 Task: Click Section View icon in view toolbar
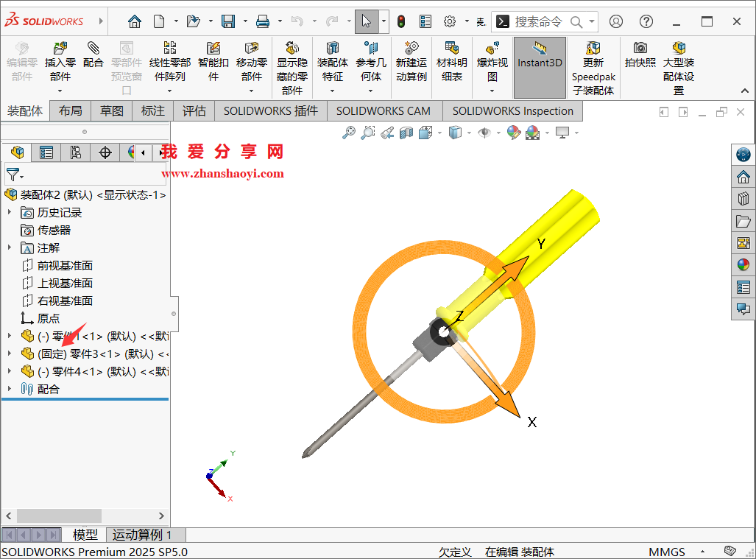coord(406,132)
